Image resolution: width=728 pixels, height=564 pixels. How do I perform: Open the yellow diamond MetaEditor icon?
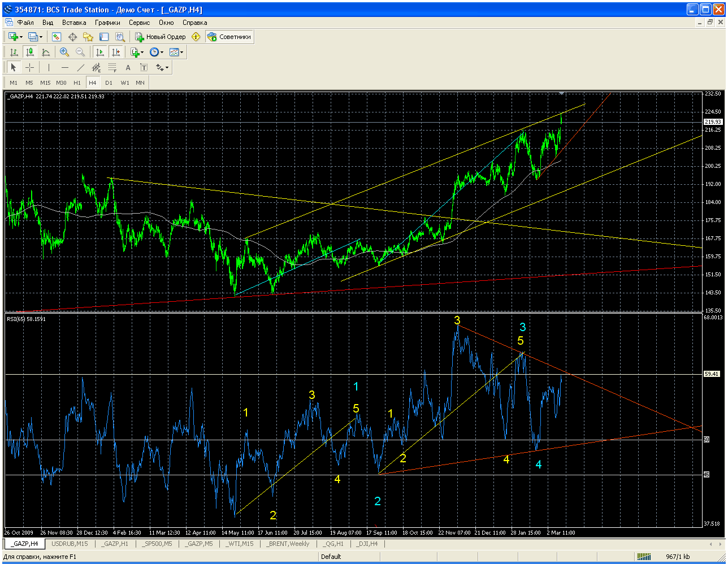[196, 37]
